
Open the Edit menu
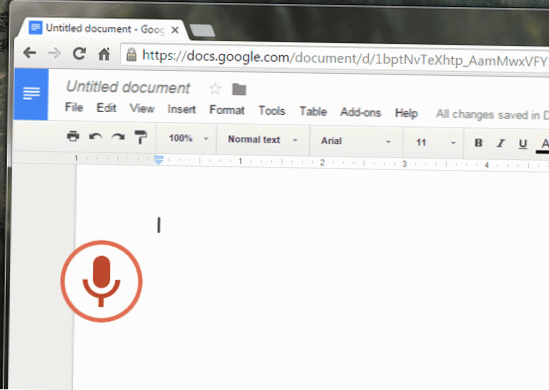106,108
